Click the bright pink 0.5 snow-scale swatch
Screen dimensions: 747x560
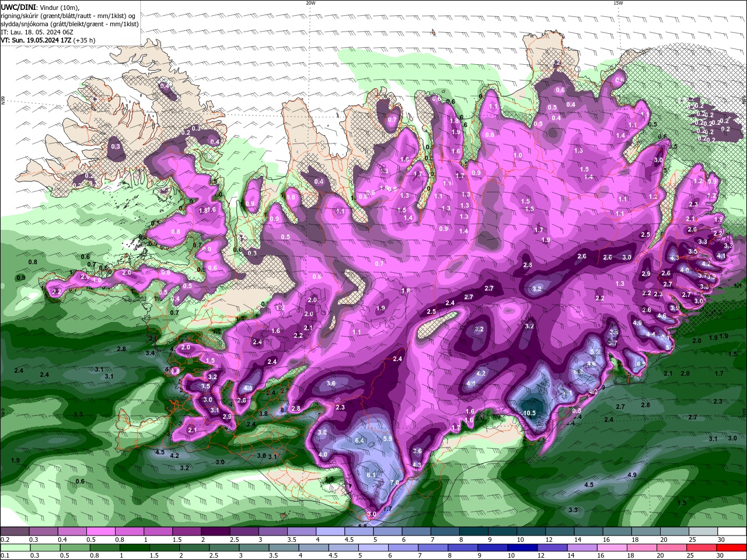100,531
